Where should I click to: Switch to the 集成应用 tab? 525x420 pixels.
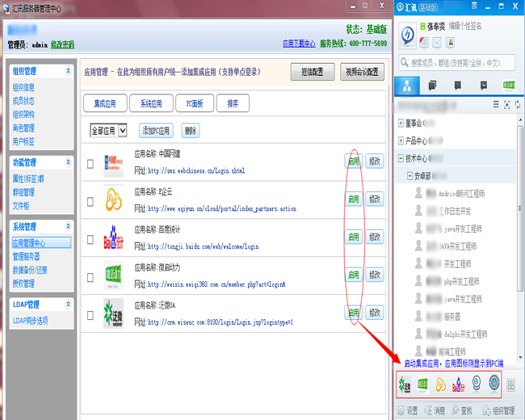105,103
